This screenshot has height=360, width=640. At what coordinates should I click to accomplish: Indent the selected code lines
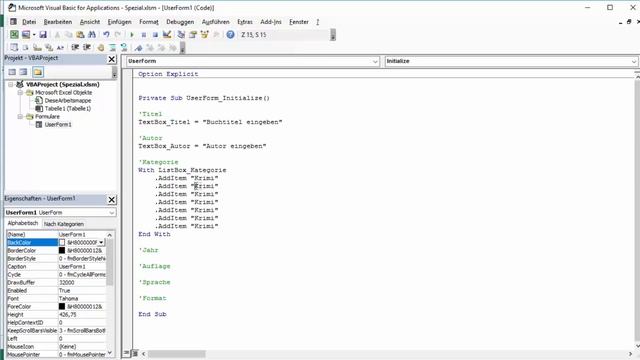coord(75,48)
